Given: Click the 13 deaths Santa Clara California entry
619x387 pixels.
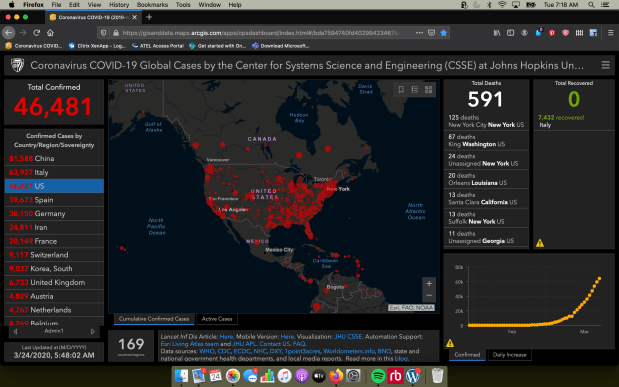Looking at the screenshot, I should (x=486, y=199).
